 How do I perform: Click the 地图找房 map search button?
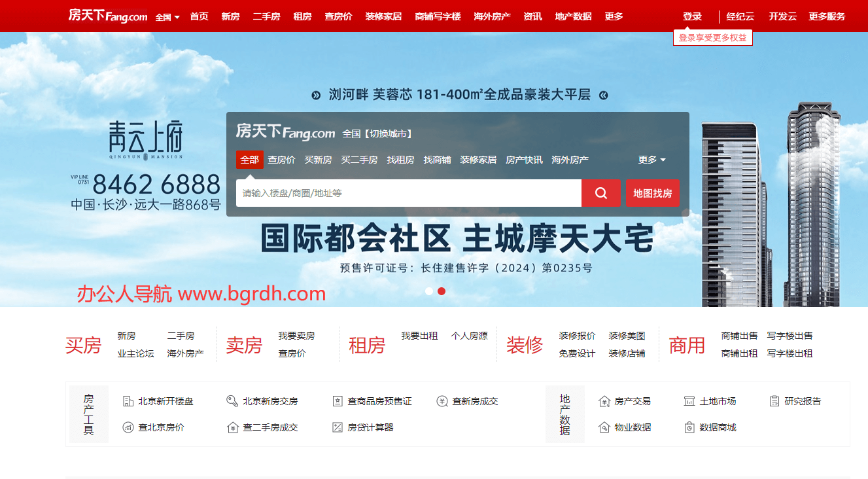pos(653,193)
